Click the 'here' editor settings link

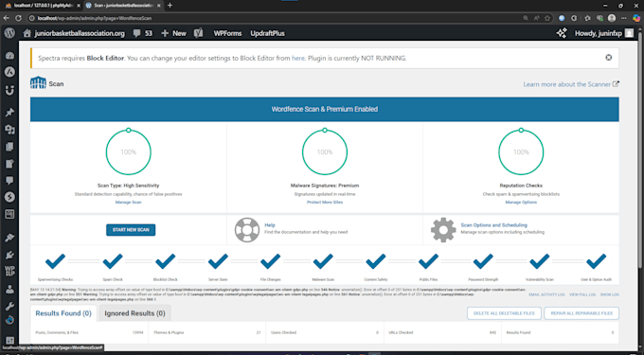click(x=298, y=58)
